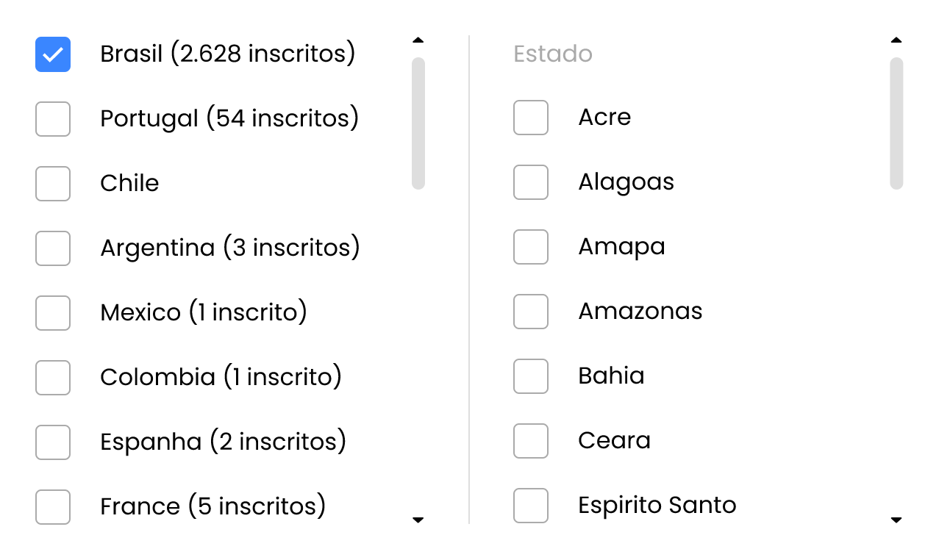Select the Alagoas checkbox
This screenshot has height=560, width=939.
tap(530, 182)
